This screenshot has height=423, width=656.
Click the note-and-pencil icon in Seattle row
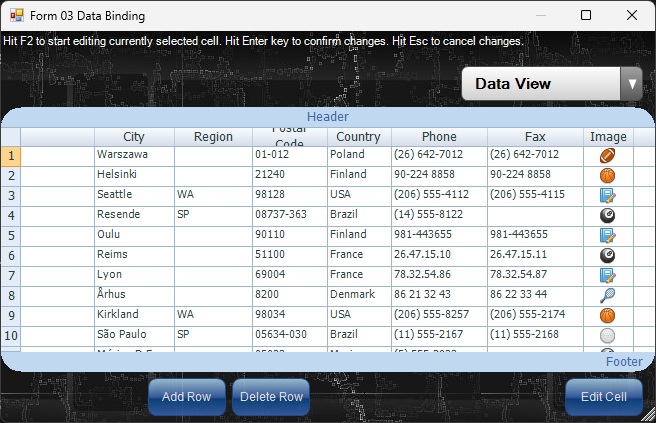click(607, 195)
